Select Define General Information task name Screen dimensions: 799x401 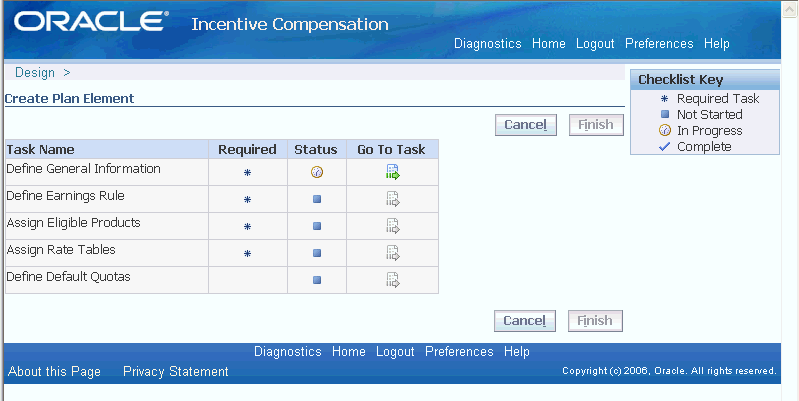pos(83,169)
